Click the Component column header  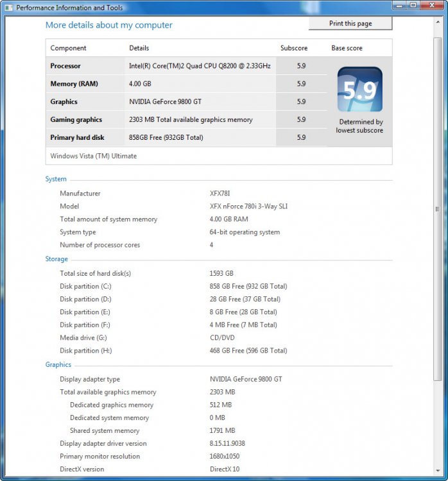click(x=68, y=48)
